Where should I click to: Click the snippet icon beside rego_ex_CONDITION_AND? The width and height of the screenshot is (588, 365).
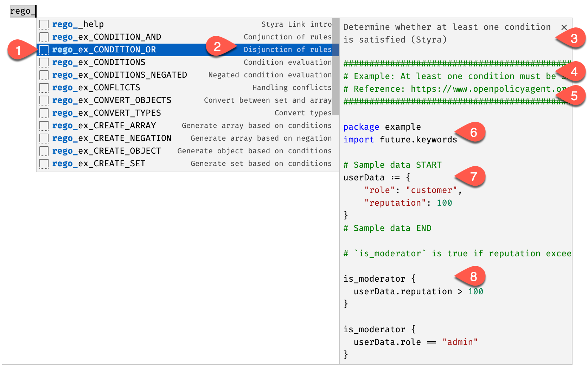coord(44,37)
